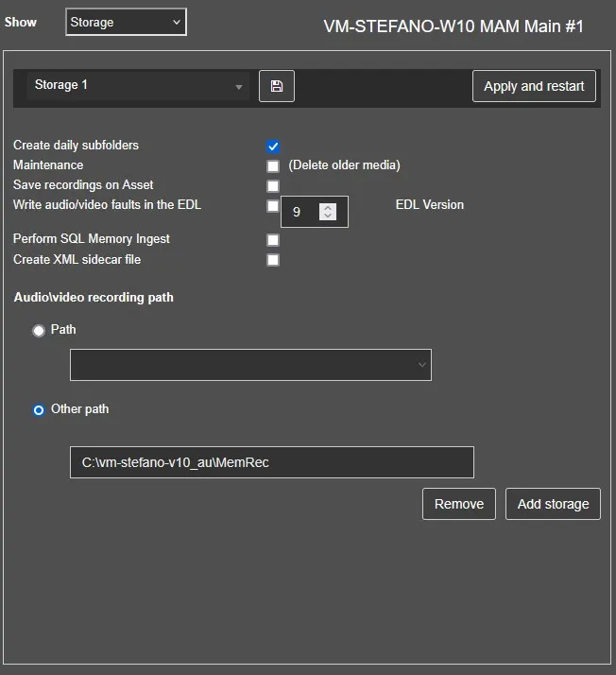Tick Save recordings on Asset checkbox
Viewport: 616px width, 675px height.
coord(273,186)
